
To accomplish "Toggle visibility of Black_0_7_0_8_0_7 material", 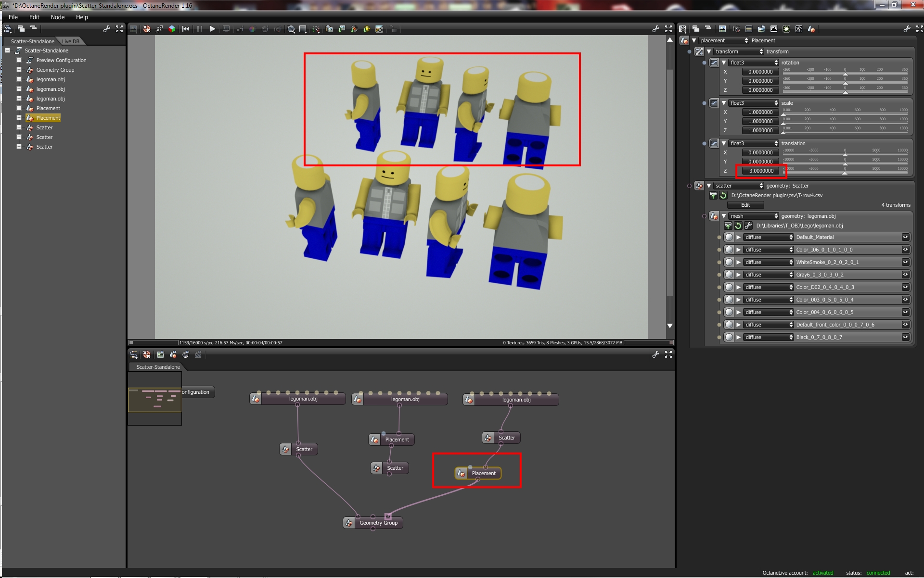I will coord(905,337).
